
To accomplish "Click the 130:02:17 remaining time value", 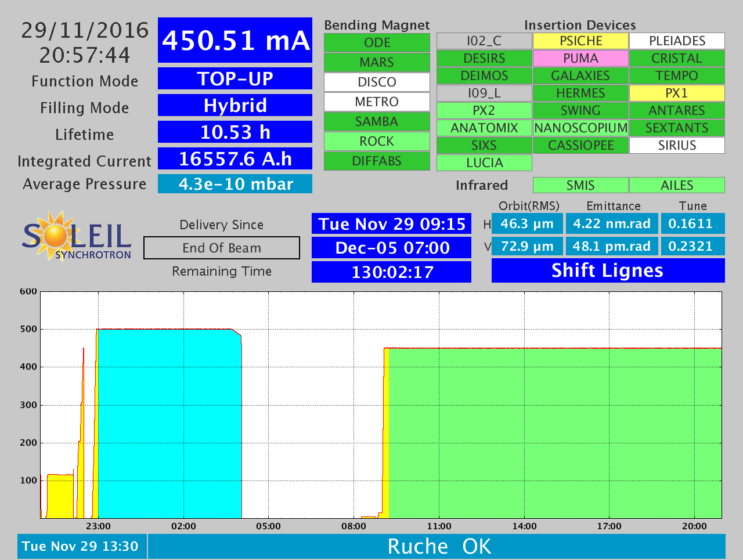I will (392, 272).
